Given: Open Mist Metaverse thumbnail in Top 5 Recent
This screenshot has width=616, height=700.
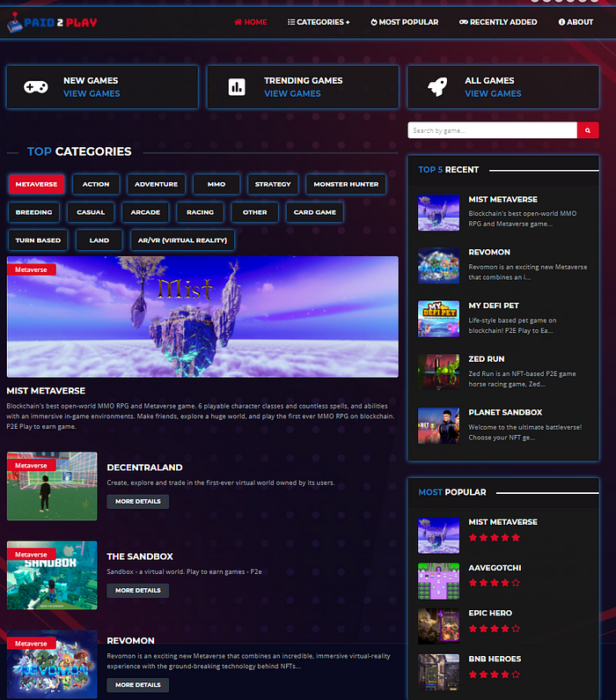Looking at the screenshot, I should point(438,213).
